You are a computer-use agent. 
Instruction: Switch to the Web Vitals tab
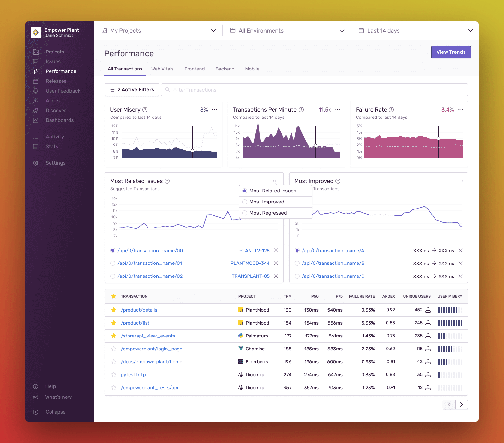point(162,69)
